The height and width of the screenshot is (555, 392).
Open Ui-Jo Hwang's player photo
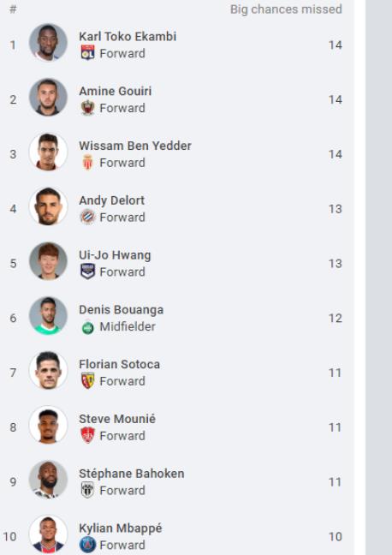point(48,261)
